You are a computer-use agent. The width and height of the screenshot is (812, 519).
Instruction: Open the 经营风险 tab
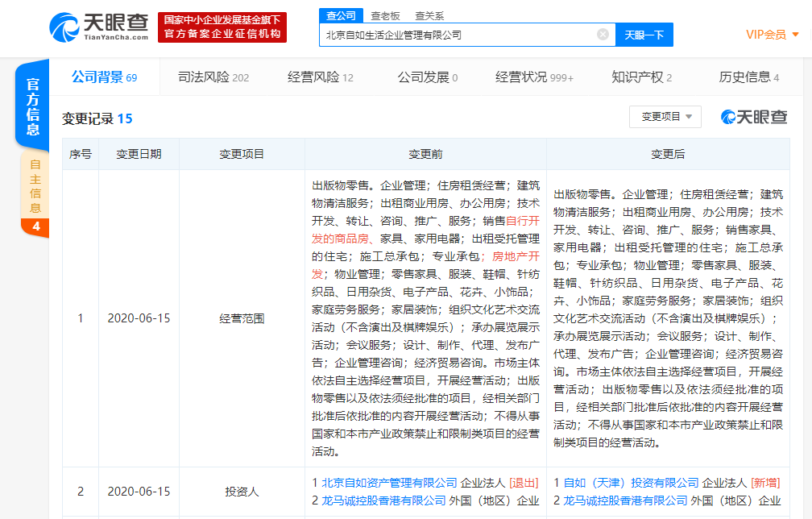tap(321, 77)
